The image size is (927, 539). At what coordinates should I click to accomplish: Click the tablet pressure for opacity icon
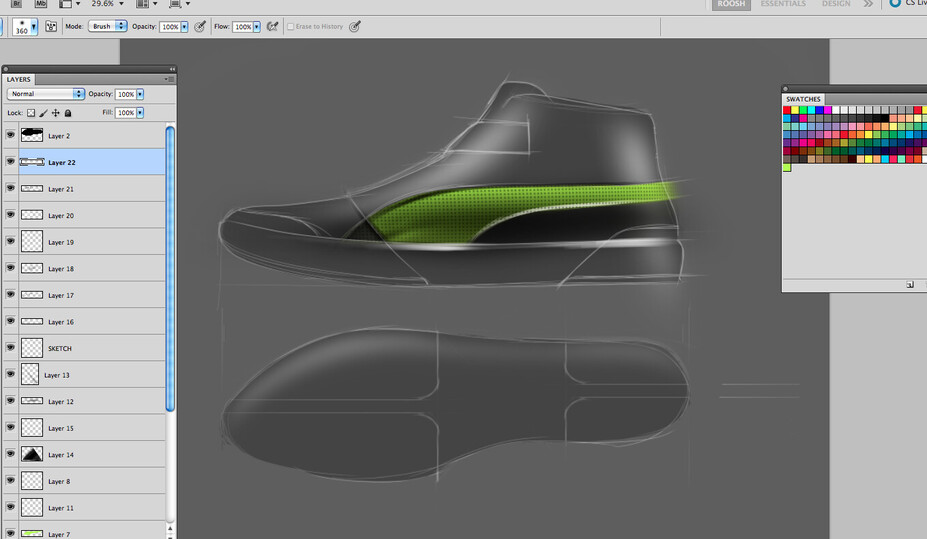200,27
